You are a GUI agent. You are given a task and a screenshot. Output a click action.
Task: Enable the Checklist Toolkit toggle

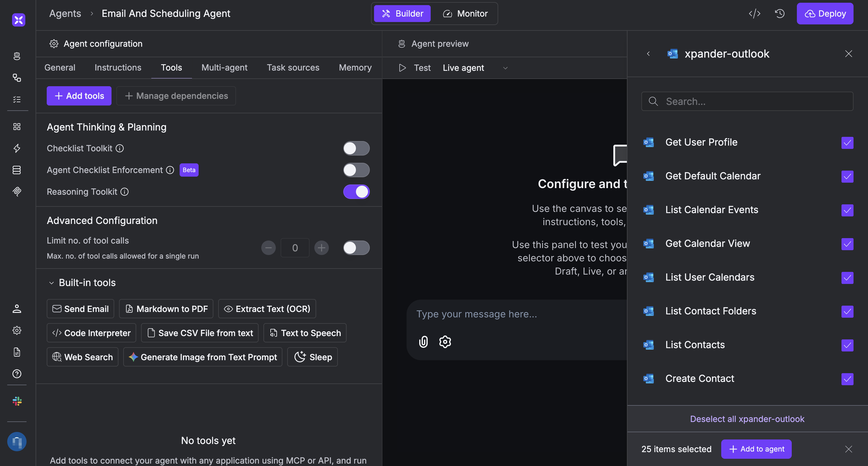coord(356,148)
